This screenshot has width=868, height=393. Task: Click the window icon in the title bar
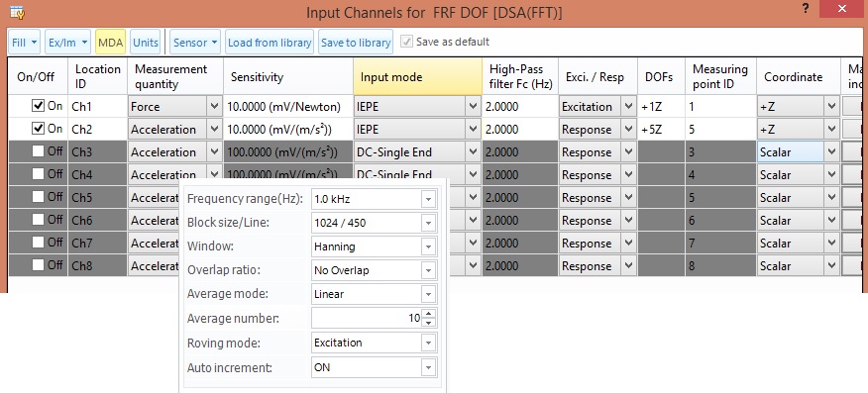17,12
